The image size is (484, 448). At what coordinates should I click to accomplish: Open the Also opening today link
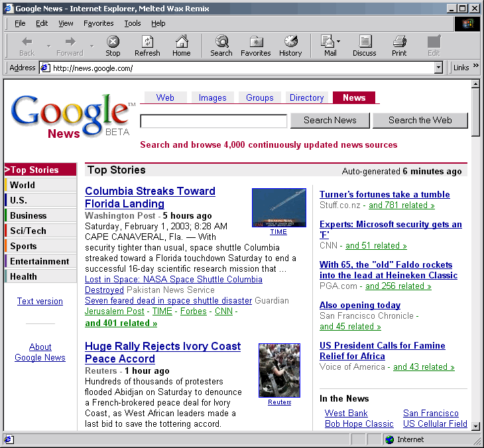[x=360, y=305]
